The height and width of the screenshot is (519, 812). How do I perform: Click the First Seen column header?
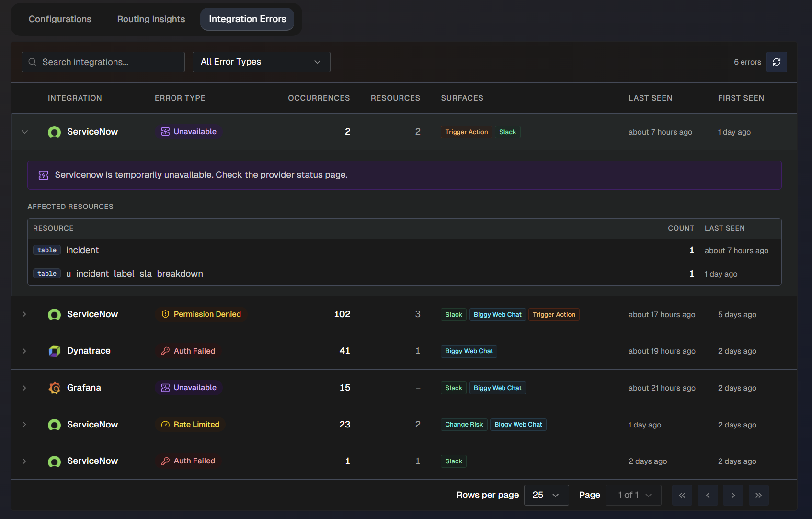741,98
